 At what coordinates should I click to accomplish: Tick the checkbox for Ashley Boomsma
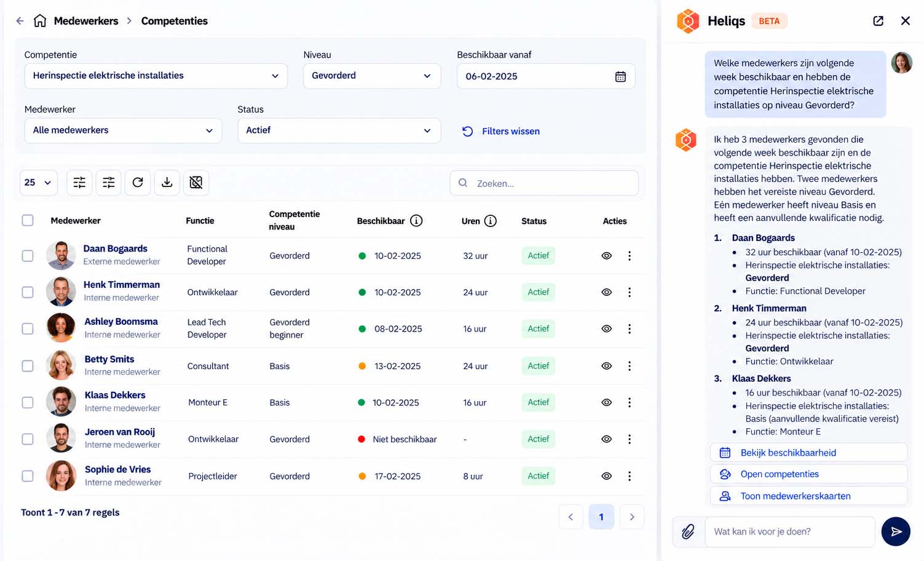[28, 329]
